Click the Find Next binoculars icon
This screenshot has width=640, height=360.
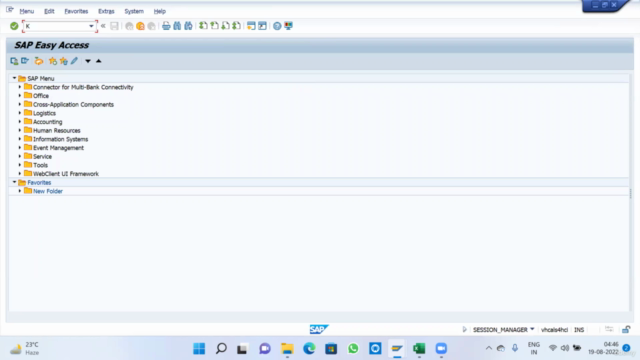(188, 26)
